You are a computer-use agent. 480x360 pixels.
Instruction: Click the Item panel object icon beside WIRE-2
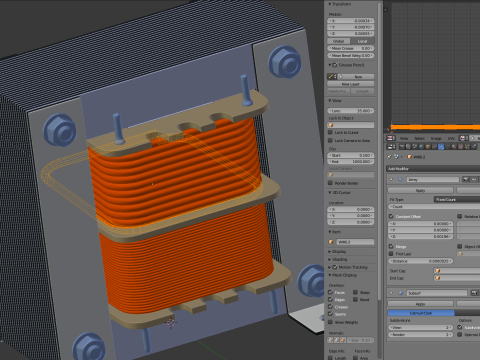(331, 242)
